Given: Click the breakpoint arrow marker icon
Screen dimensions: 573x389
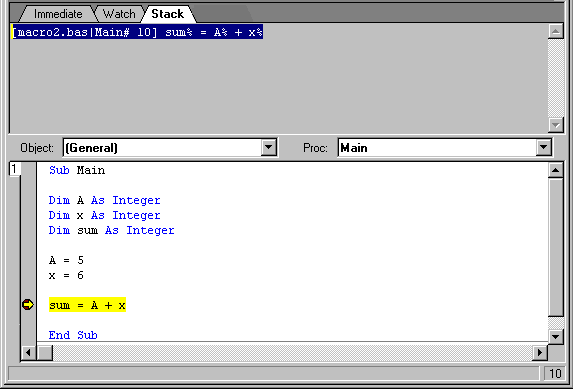Looking at the screenshot, I should point(28,305).
